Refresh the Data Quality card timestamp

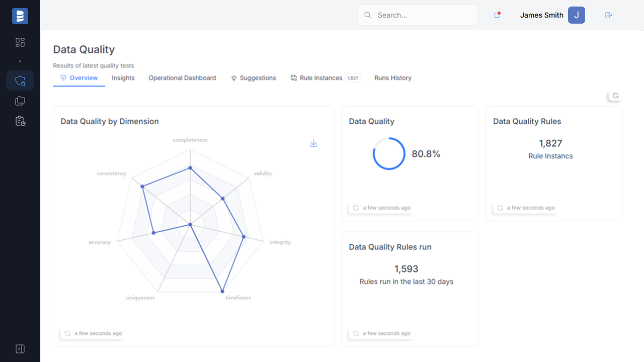[356, 208]
